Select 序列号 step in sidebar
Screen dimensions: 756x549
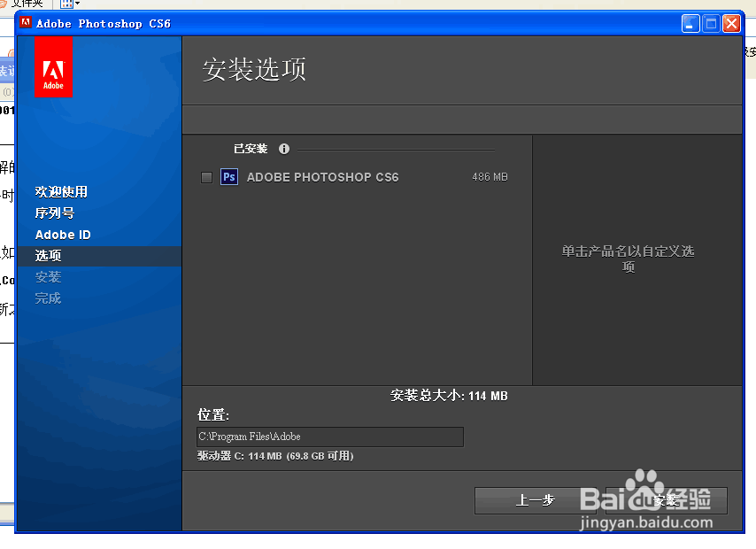click(55, 213)
